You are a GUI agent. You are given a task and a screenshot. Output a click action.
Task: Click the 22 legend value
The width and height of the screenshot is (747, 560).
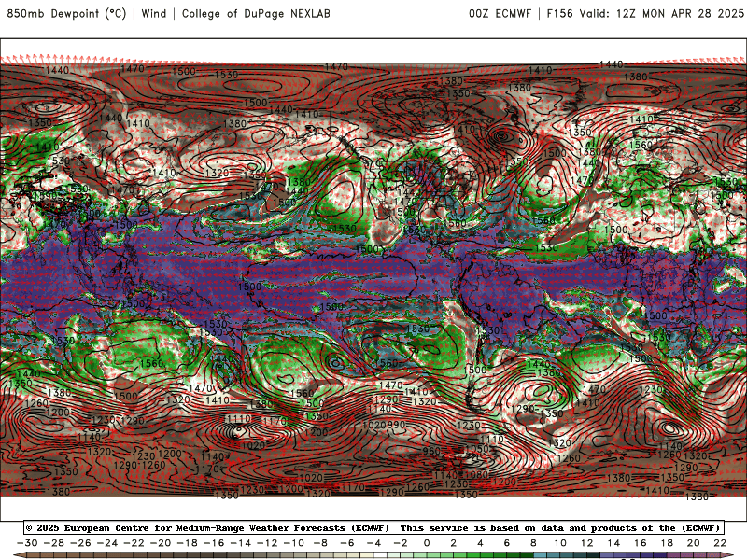(720, 543)
